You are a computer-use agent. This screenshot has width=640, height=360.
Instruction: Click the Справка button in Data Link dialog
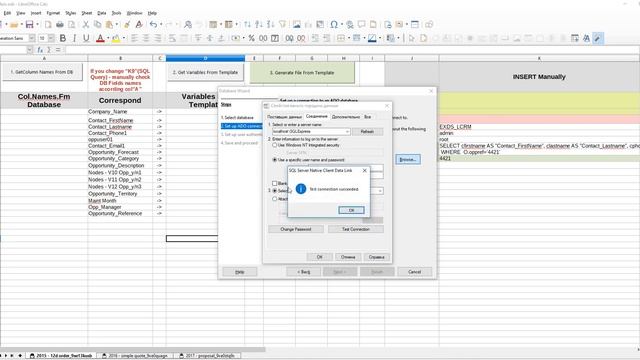[376, 257]
